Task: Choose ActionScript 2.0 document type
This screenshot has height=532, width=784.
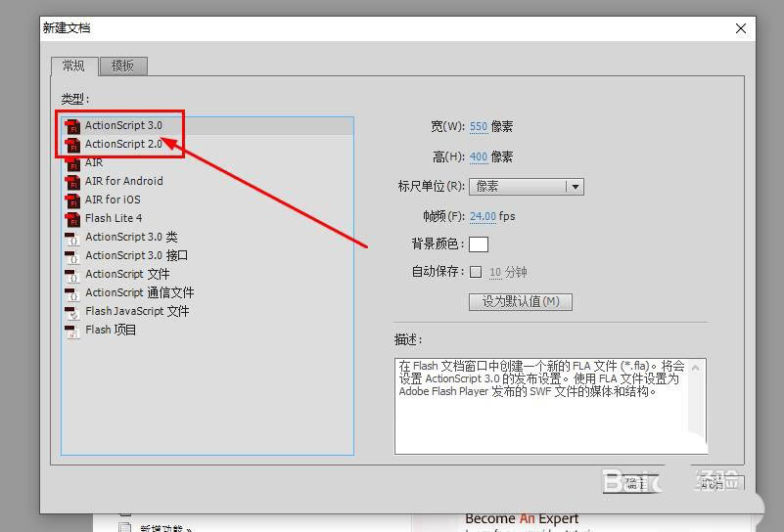Action: click(208, 144)
